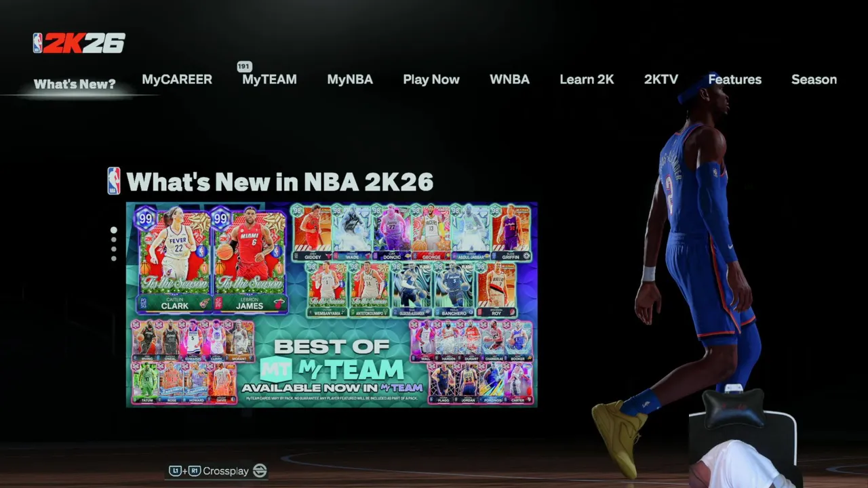Viewport: 868px width, 488px height.
Task: Click 'What's New in NBA 2K26' heading
Action: pos(279,182)
